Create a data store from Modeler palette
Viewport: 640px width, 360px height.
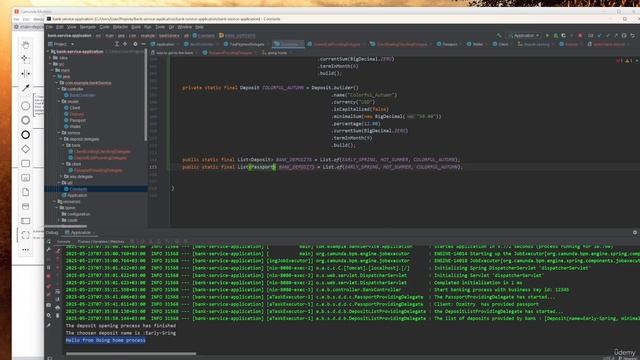[25, 207]
